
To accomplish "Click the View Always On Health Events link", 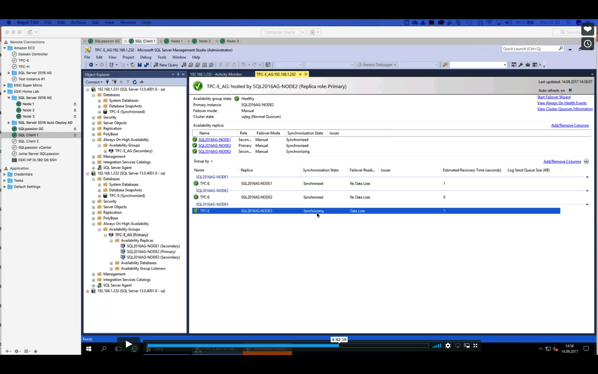I will (x=562, y=103).
